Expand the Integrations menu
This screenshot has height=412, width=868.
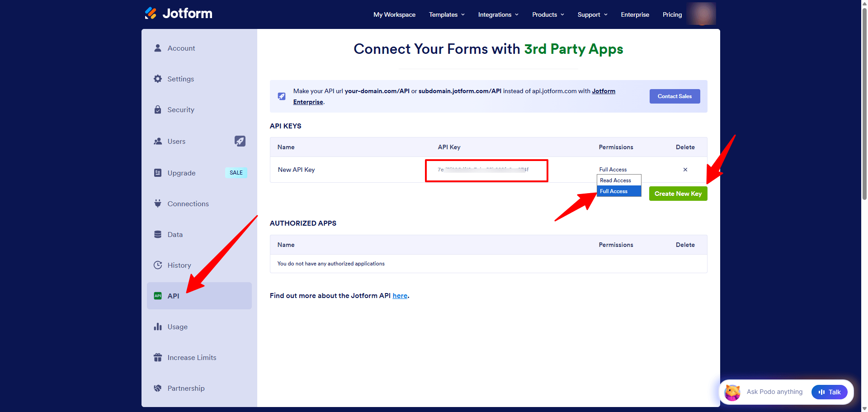(x=498, y=14)
